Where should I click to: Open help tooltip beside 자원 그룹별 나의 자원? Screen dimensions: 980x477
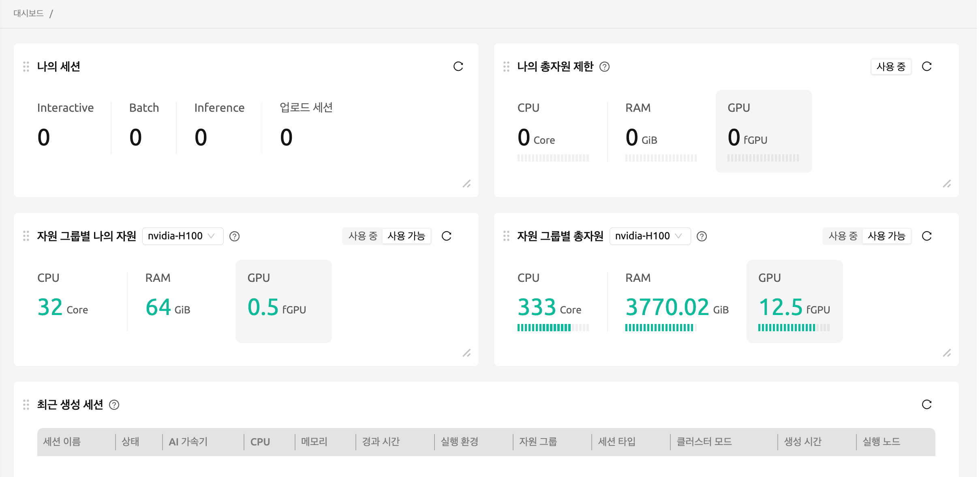coord(235,236)
